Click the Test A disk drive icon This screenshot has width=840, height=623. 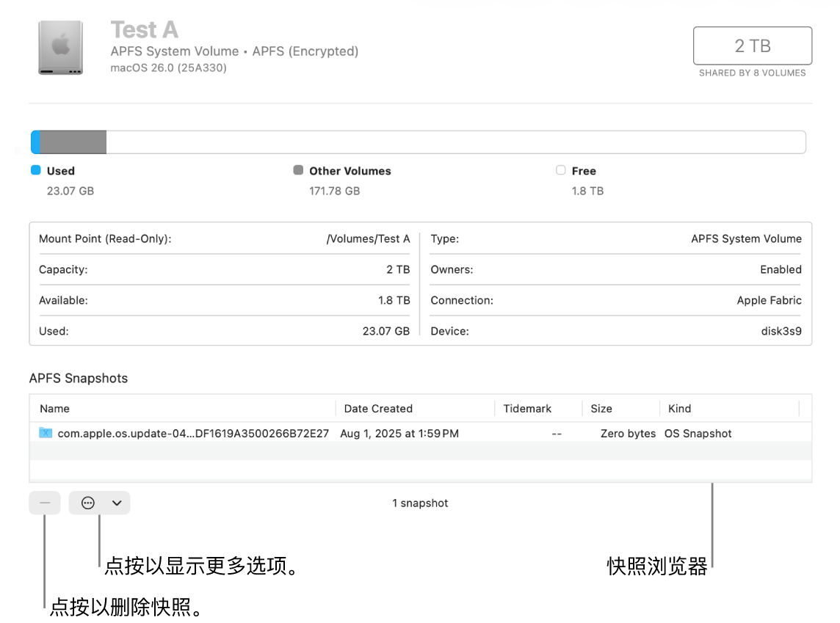pos(60,48)
